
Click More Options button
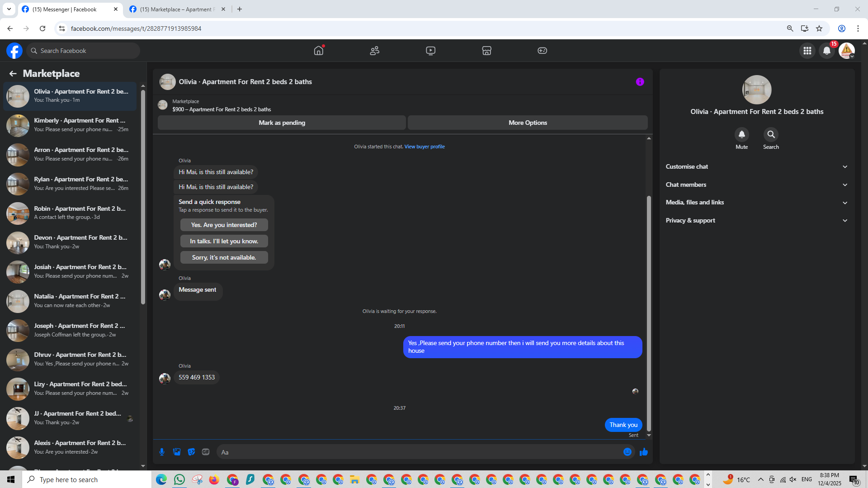point(528,123)
